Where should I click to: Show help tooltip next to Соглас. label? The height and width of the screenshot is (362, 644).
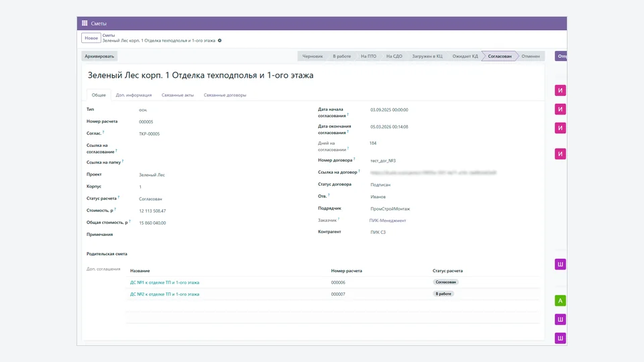click(x=103, y=132)
